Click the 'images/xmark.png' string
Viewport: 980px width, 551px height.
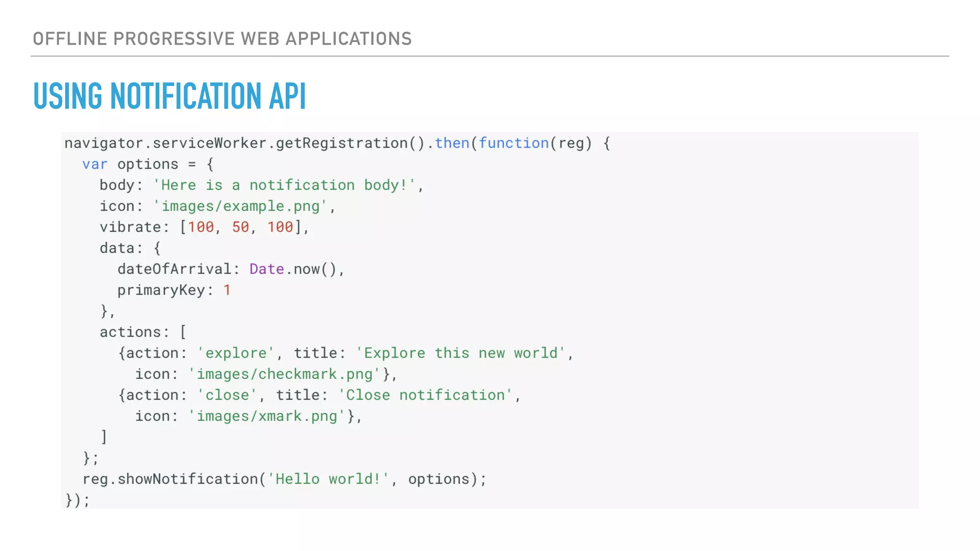[267, 416]
